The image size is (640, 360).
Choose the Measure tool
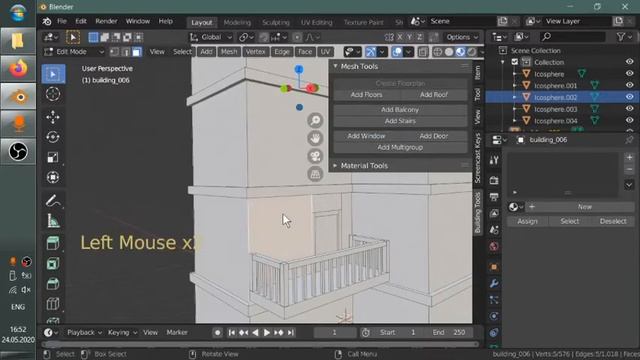coord(53,221)
